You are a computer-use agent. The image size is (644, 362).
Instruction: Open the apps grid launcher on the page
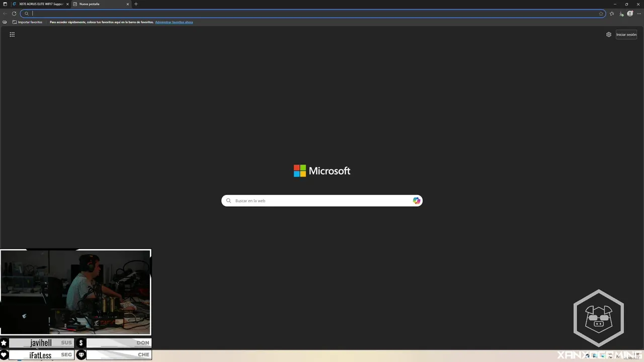[x=12, y=35]
